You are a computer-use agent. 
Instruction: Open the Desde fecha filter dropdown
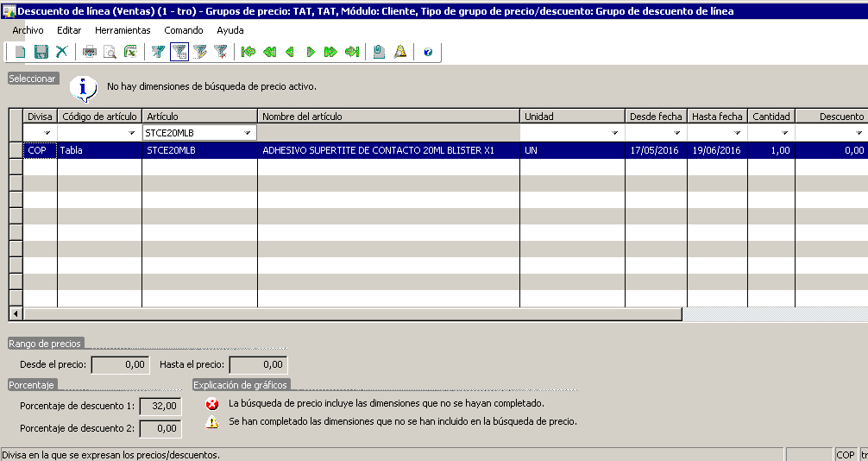pos(677,133)
